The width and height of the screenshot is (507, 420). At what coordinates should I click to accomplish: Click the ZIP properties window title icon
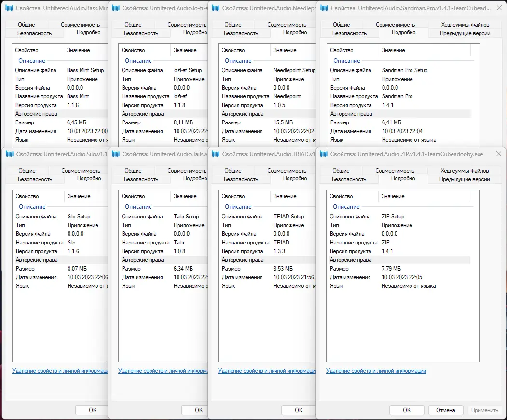coord(324,154)
